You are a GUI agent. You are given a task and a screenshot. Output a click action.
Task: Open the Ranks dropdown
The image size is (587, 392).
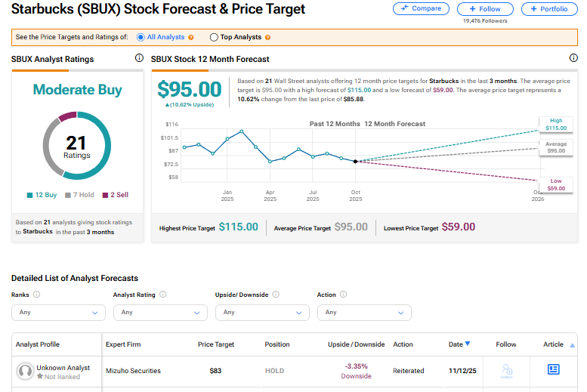pos(58,312)
